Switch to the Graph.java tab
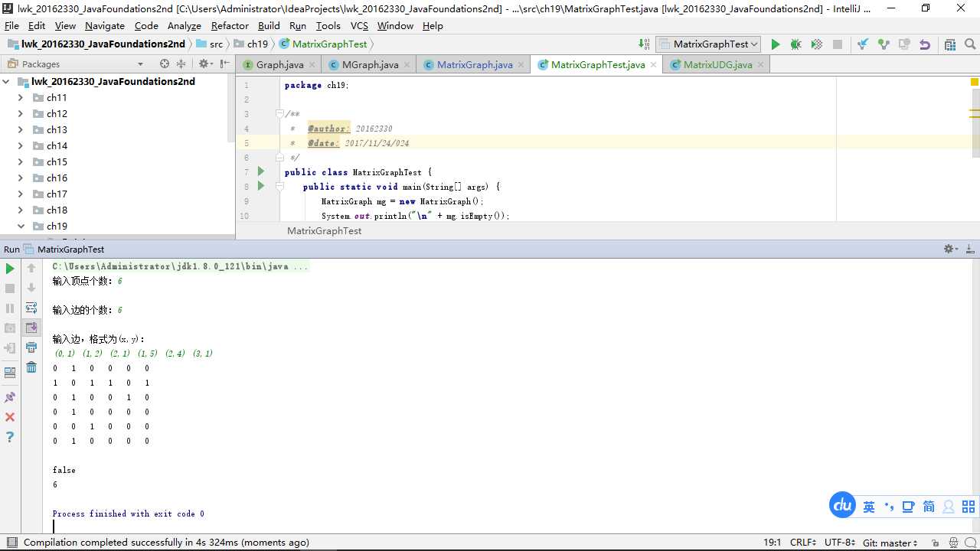The image size is (980, 551). 278,65
